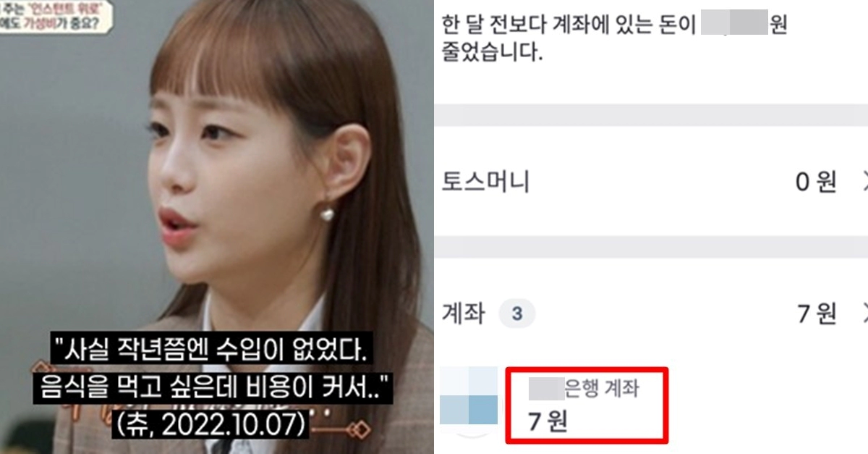
Task: Expand the 토스머니 row chevron
Action: [864, 183]
